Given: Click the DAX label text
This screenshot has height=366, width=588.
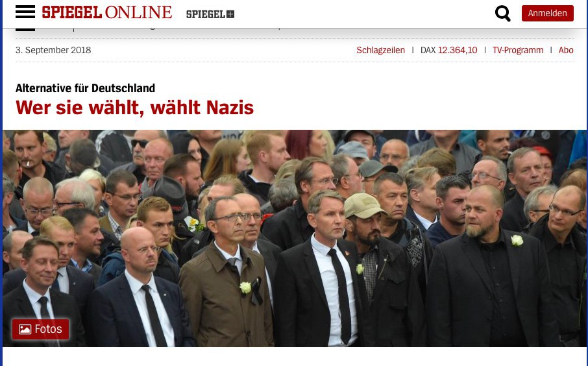Looking at the screenshot, I should (x=428, y=50).
